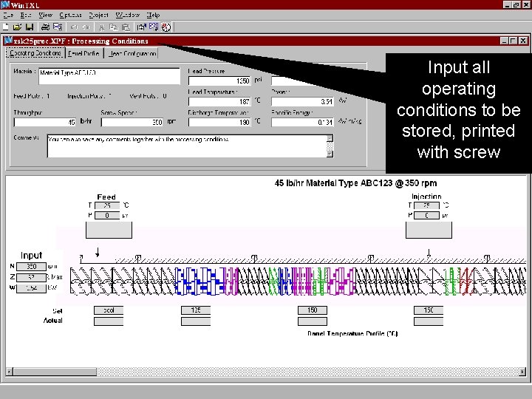532x399 pixels.
Task: Click the Feed temperature T field
Action: [107, 205]
